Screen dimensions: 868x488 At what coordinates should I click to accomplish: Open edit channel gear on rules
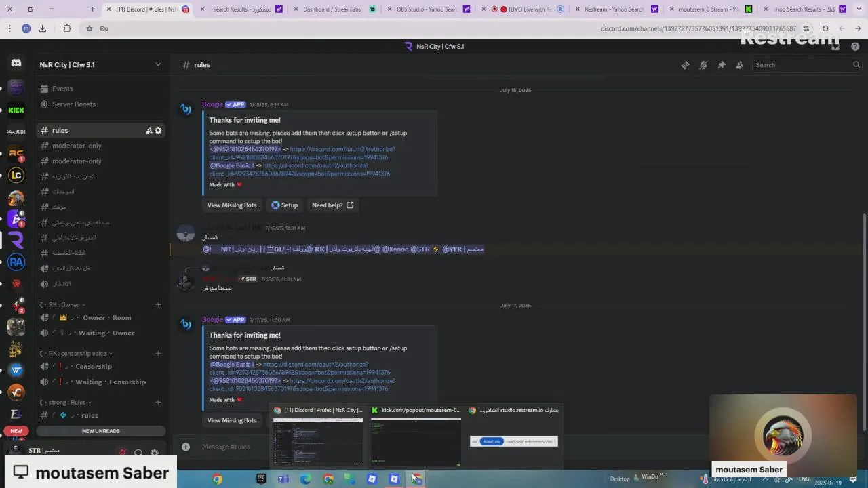point(159,131)
